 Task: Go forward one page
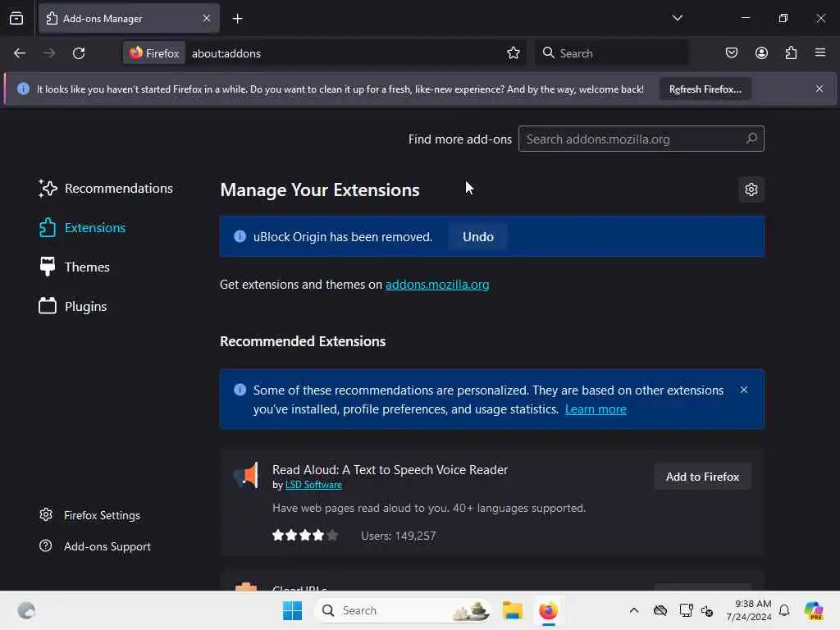48,53
